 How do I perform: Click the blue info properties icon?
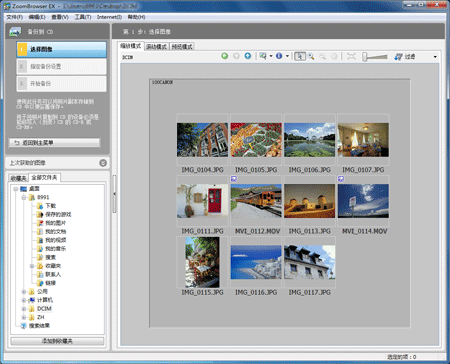[279, 56]
